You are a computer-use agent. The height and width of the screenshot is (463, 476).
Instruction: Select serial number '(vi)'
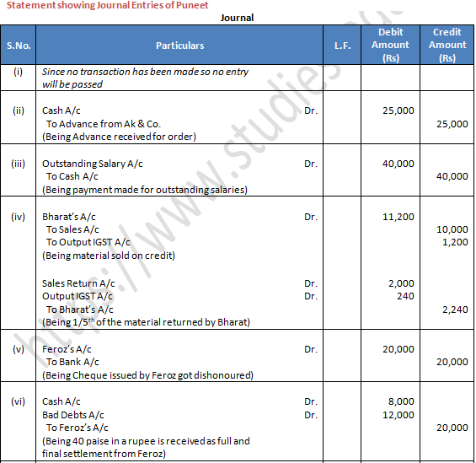click(x=19, y=401)
